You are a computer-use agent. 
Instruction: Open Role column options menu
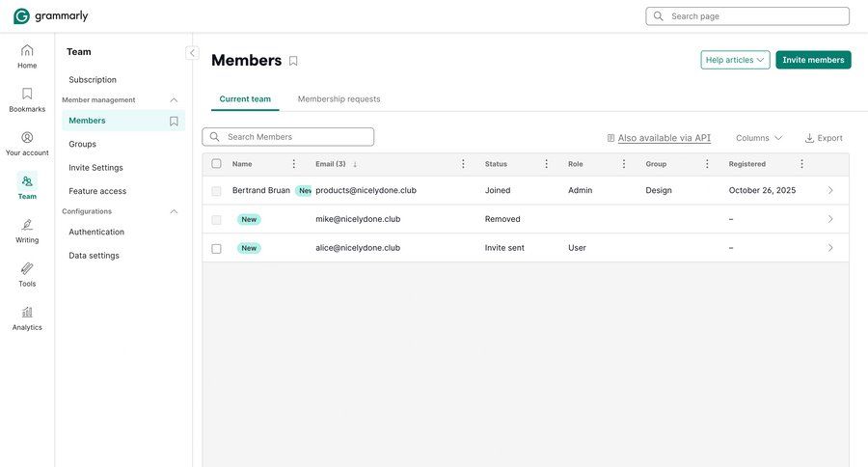(624, 164)
